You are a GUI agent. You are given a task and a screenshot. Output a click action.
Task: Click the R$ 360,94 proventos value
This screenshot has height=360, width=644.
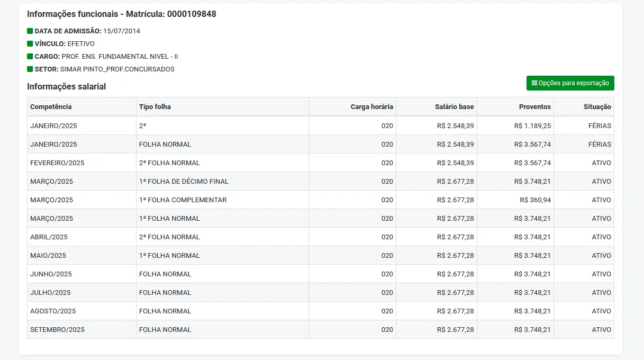536,200
